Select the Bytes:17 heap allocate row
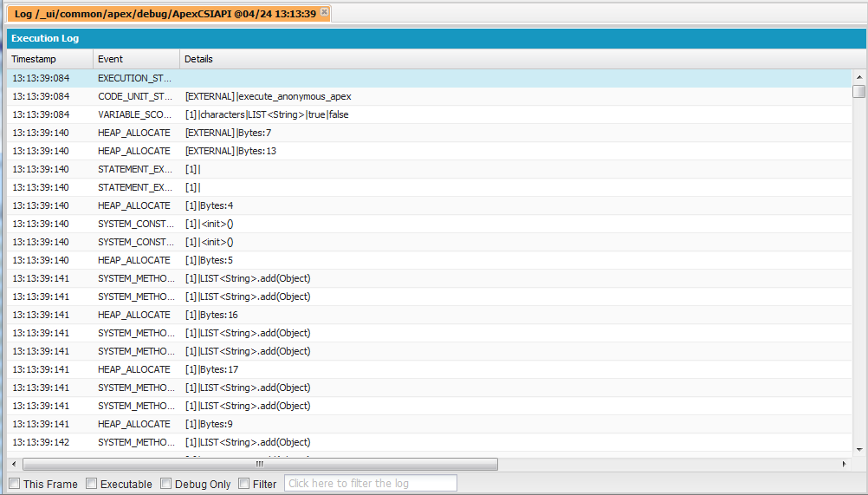 (x=429, y=369)
